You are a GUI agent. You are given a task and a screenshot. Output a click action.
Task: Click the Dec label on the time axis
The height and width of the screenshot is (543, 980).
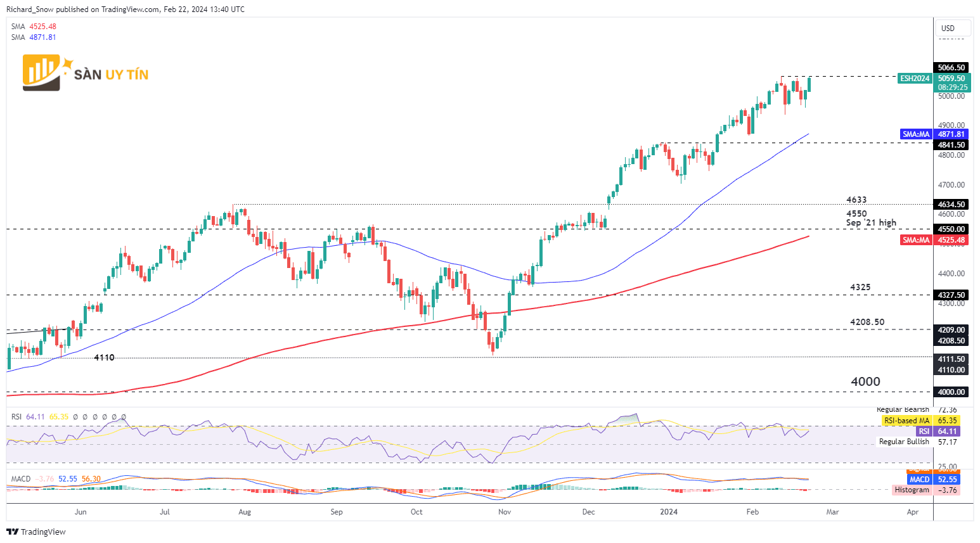(589, 512)
